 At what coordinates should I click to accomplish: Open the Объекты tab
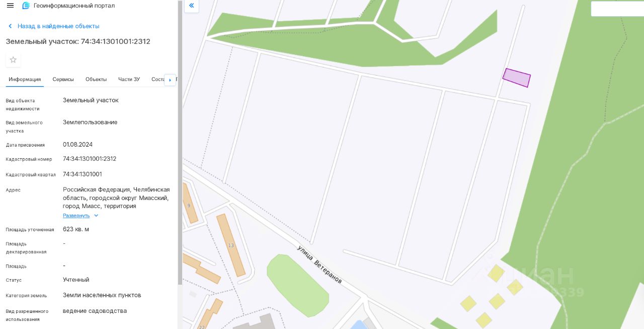(x=96, y=80)
